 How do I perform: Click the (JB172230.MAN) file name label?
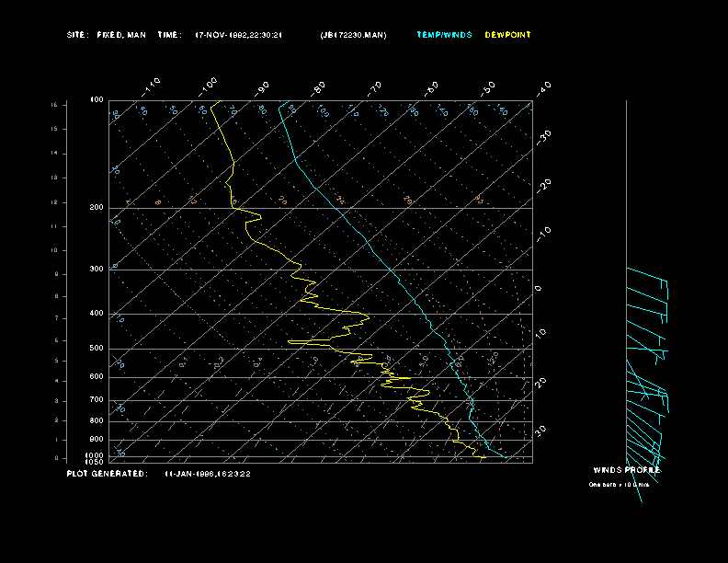point(353,35)
